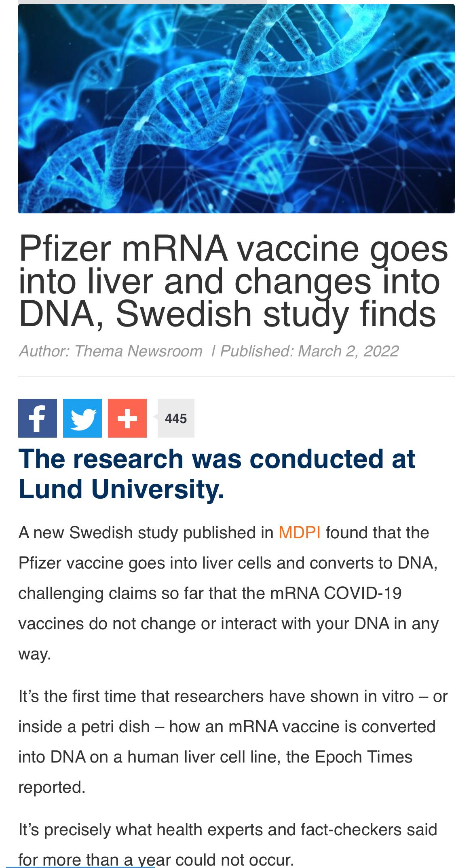Select the Thema Newsroom author name

(x=138, y=351)
